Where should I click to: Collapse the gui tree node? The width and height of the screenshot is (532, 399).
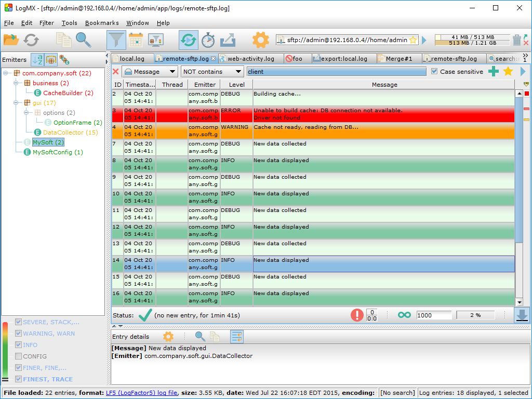coord(16,102)
